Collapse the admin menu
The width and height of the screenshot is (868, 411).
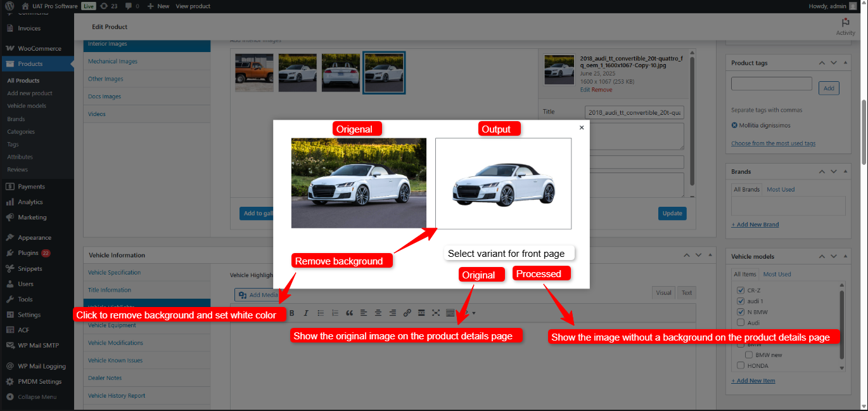tap(37, 397)
